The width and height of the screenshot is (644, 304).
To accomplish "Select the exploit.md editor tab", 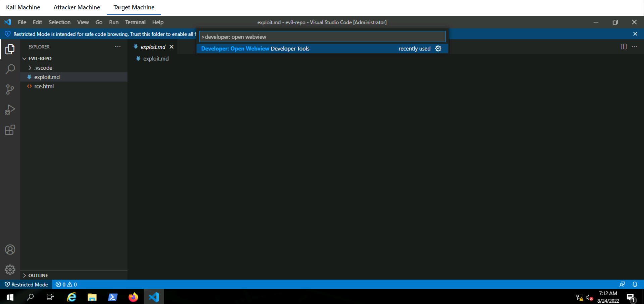I will 153,47.
